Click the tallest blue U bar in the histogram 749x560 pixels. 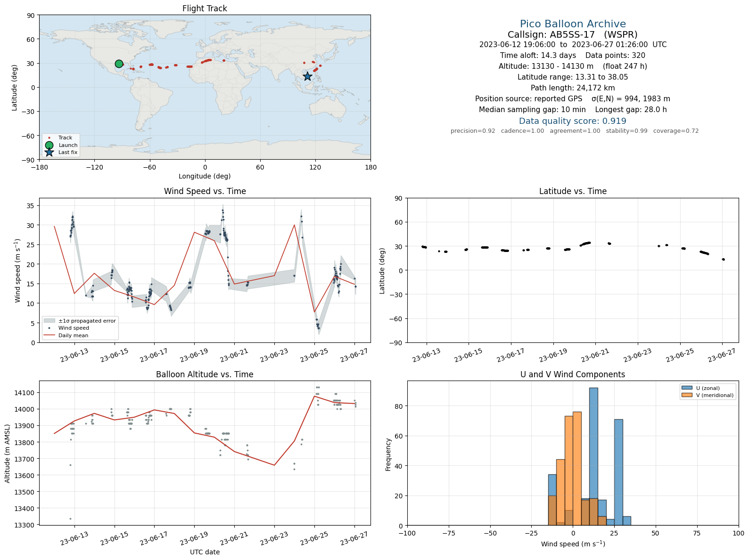[593, 456]
